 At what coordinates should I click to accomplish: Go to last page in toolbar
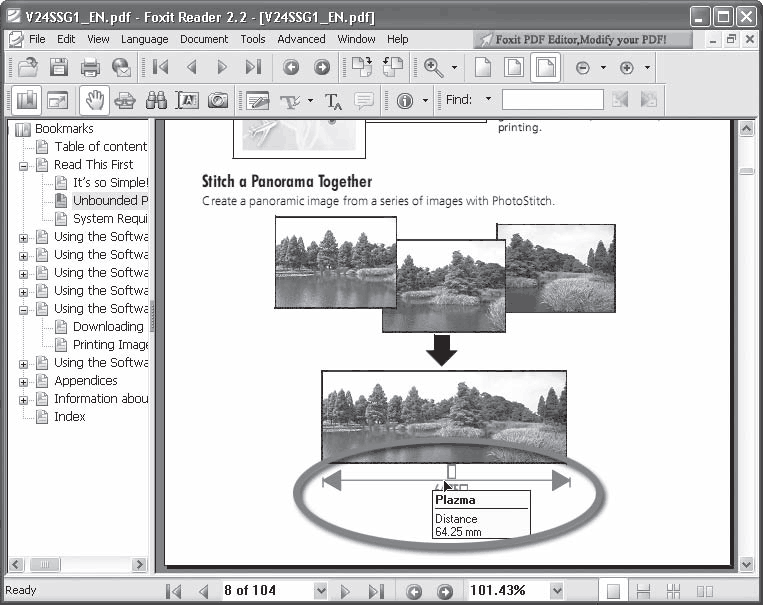(x=253, y=67)
